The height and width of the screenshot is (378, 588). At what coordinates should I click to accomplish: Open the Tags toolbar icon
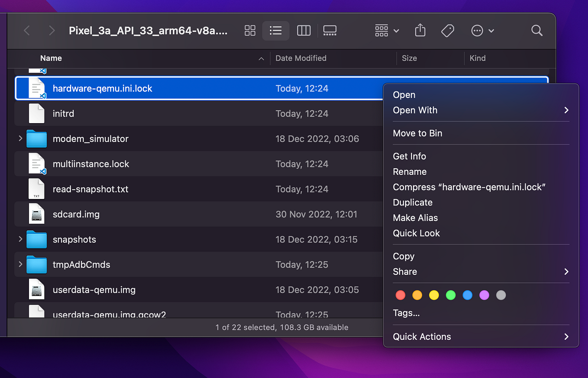point(447,30)
